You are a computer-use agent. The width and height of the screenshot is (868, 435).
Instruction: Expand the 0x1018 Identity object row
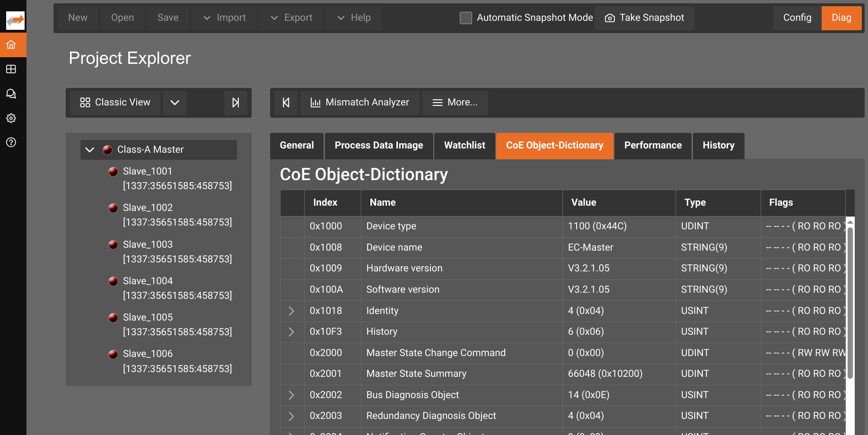pyautogui.click(x=291, y=311)
